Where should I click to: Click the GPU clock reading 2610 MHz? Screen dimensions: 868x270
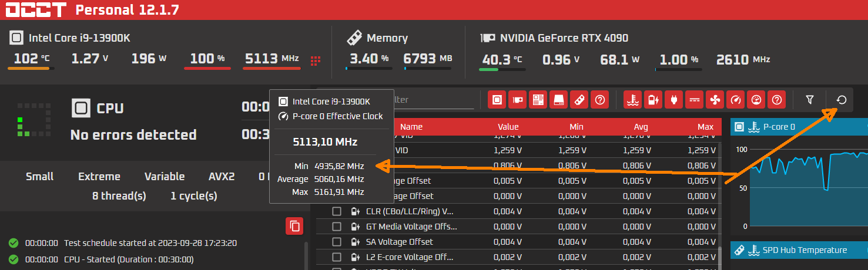743,59
